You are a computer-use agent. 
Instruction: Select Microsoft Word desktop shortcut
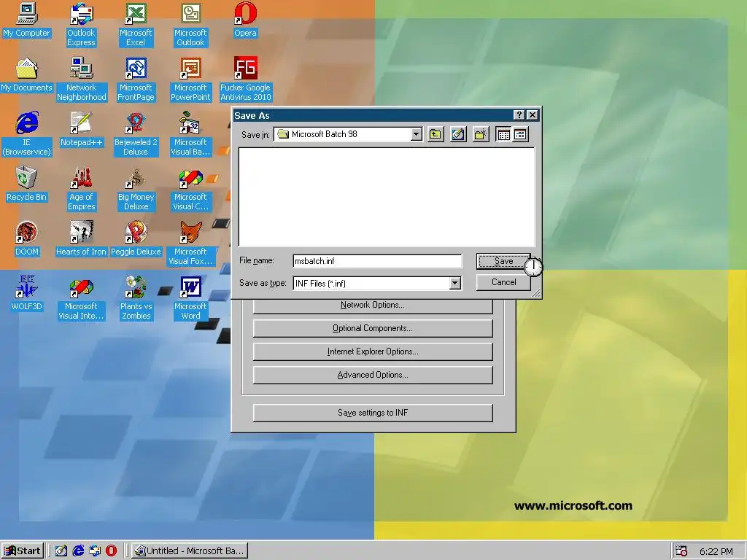190,298
